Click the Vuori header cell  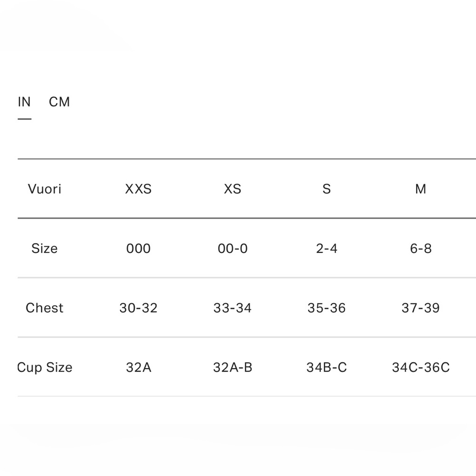click(x=45, y=189)
